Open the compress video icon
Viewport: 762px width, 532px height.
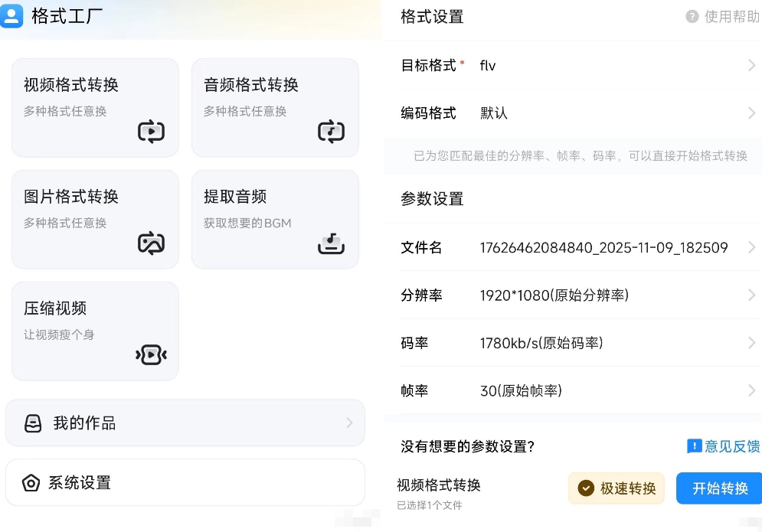tap(151, 354)
